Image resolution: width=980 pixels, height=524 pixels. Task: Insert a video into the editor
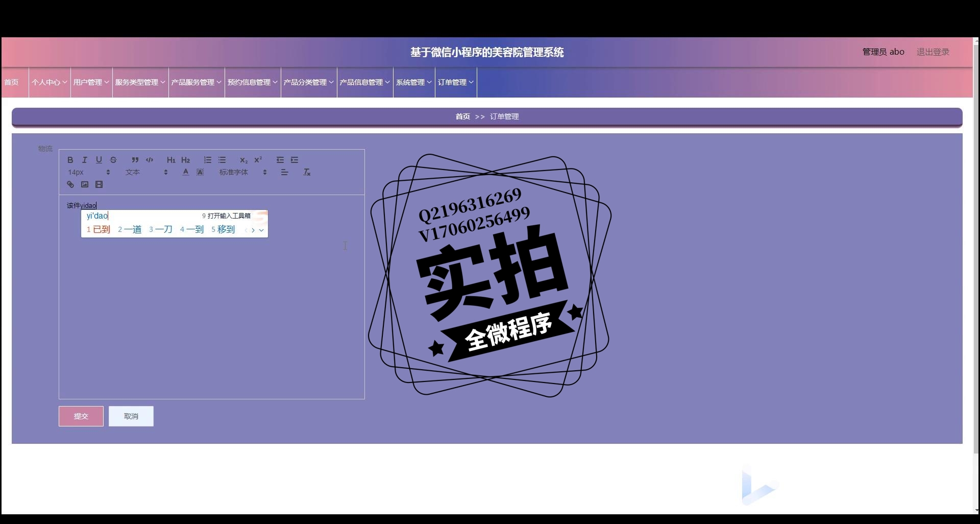99,184
